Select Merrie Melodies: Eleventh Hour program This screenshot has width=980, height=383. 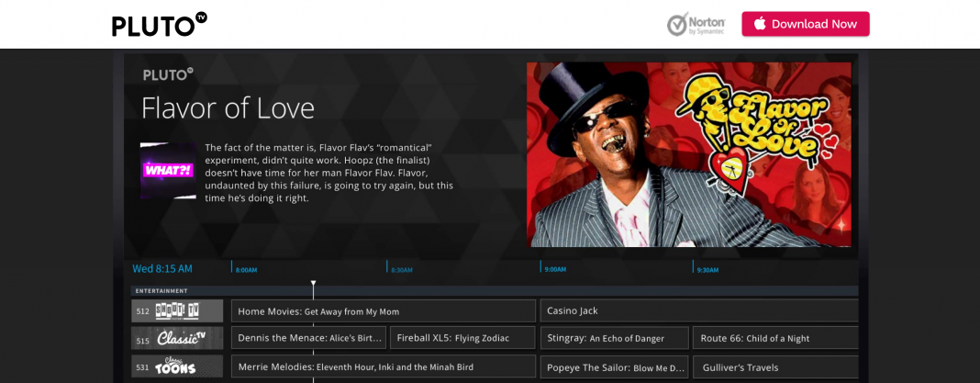click(384, 366)
